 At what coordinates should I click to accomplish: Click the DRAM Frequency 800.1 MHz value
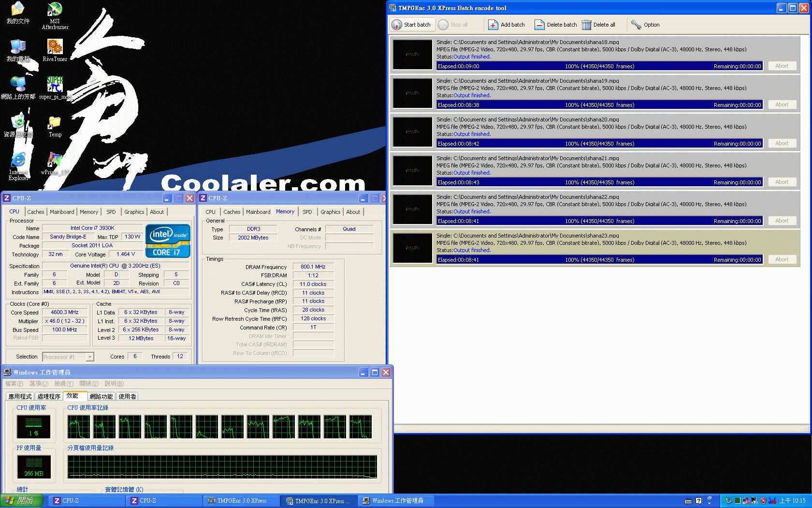pos(313,267)
